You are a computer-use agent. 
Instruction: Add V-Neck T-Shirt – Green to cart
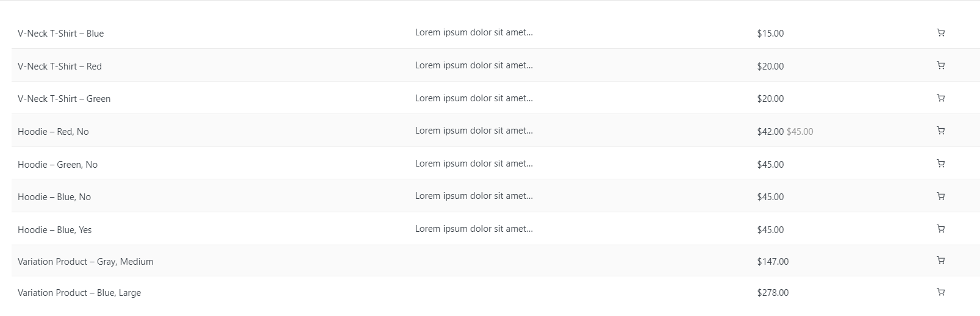coord(940,98)
